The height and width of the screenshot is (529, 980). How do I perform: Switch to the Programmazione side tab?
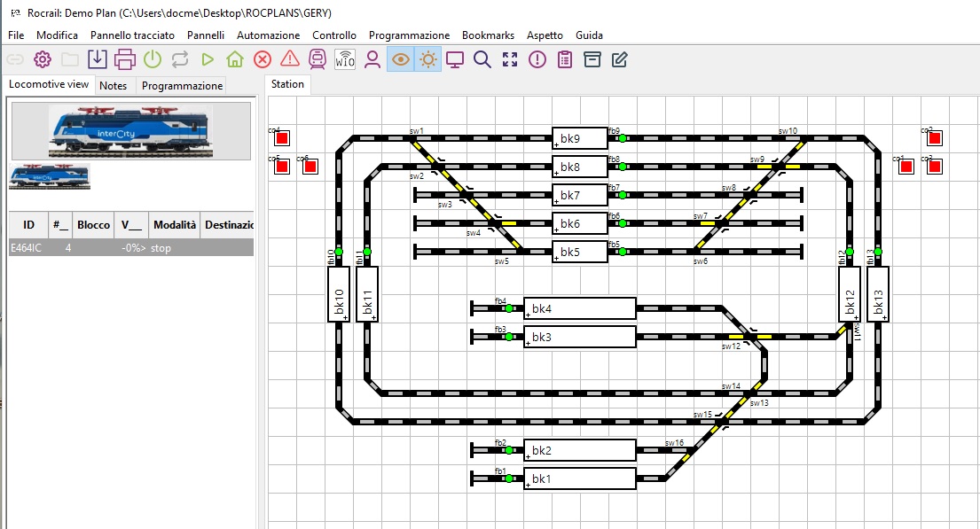[x=182, y=86]
